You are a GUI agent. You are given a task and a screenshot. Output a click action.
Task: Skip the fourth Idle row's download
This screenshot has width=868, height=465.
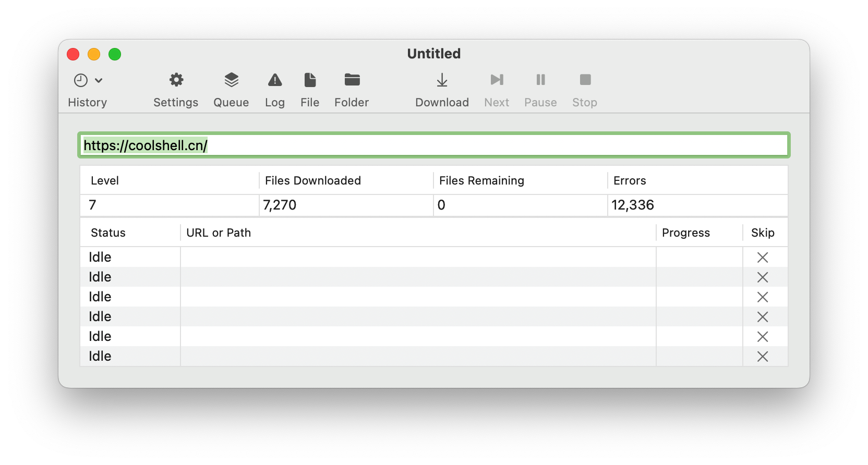(x=763, y=317)
